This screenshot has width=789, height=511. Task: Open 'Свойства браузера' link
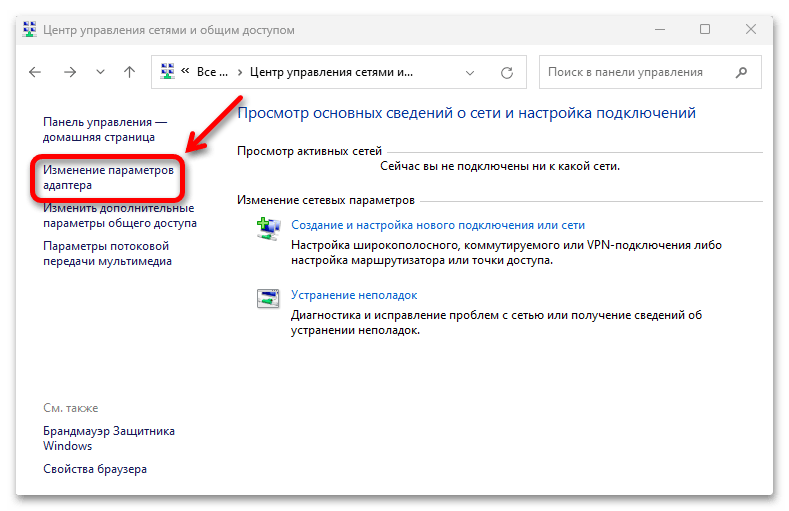95,469
